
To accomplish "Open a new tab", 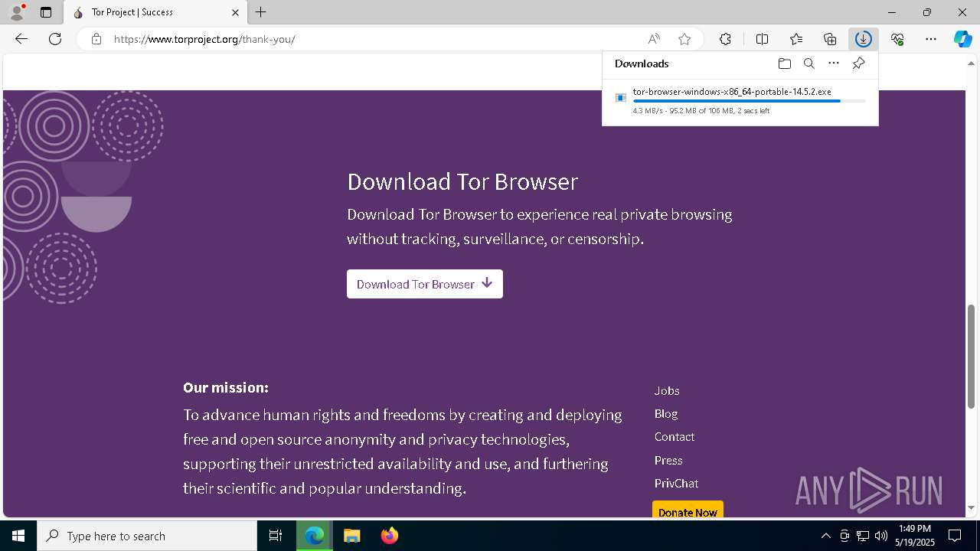I will pos(261,12).
